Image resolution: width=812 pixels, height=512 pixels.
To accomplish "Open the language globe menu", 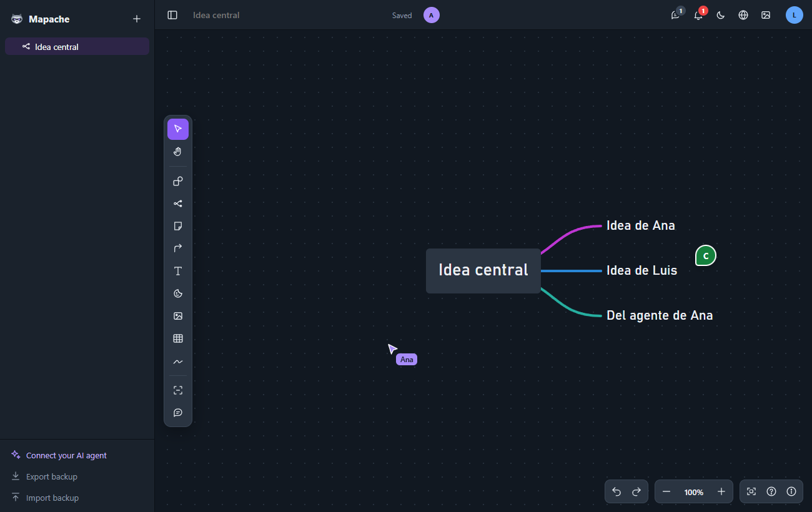I will click(743, 15).
